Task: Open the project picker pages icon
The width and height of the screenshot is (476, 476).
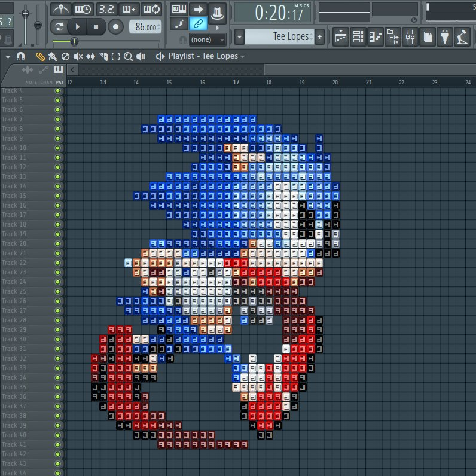Action: (x=428, y=37)
